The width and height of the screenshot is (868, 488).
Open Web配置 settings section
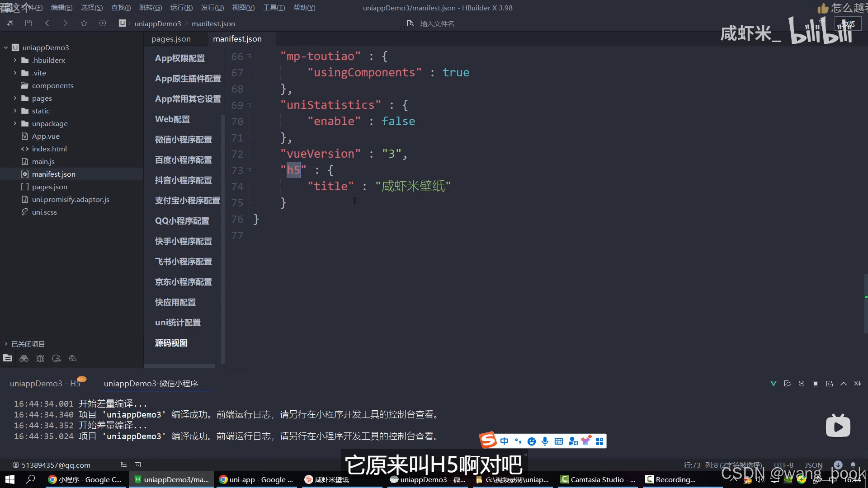172,119
